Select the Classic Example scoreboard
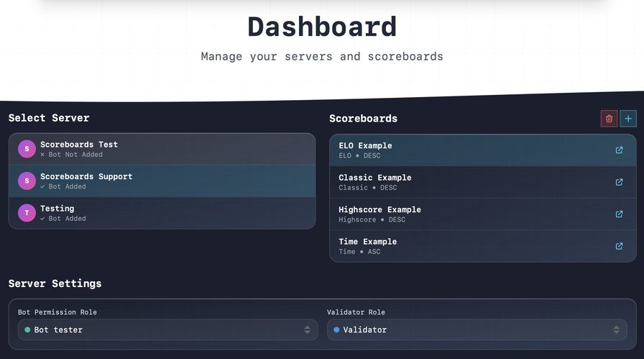Viewport: 644px width, 359px height. tap(467, 182)
